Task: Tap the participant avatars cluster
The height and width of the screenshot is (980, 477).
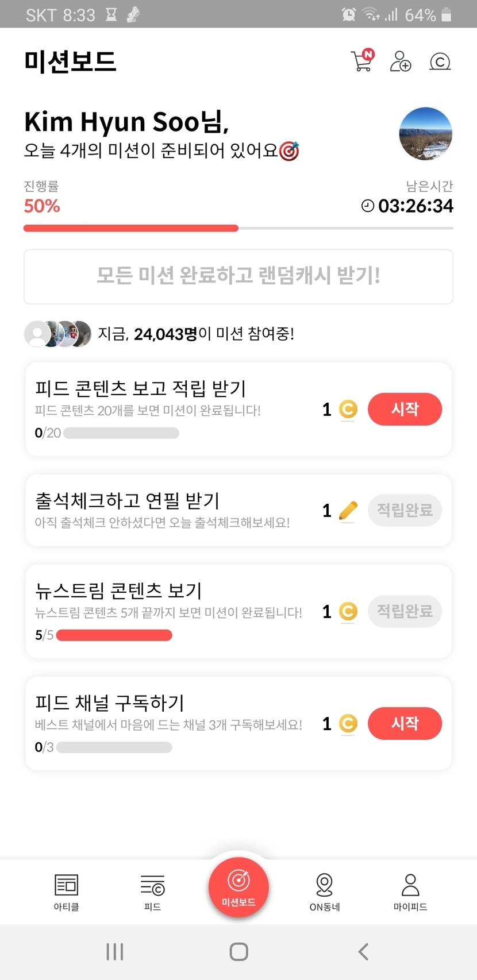Action: coord(57,334)
